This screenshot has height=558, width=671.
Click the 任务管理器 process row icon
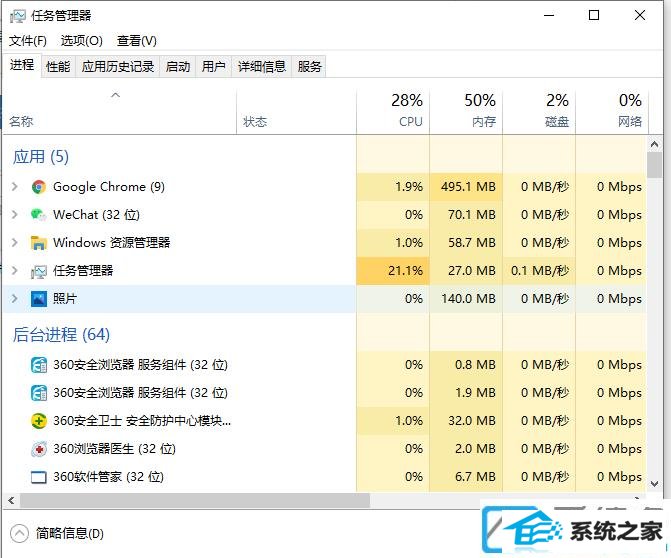pyautogui.click(x=39, y=271)
